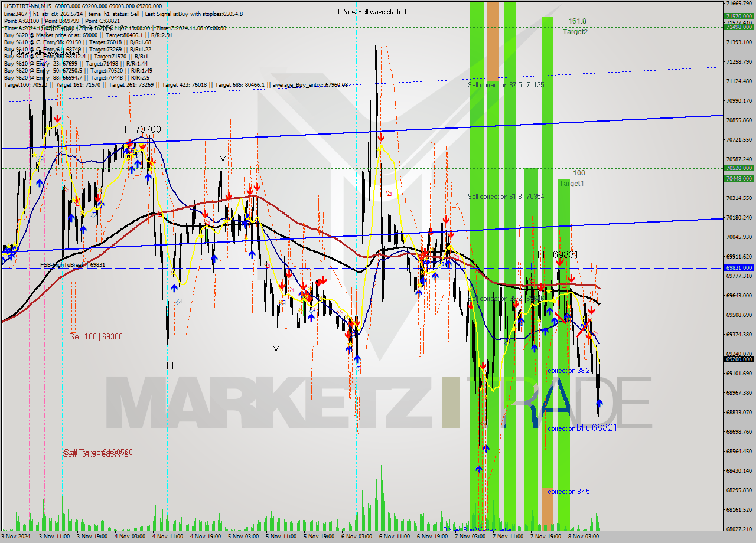This screenshot has width=756, height=543.
Task: Click the 'I I I' wave label
Action: [167, 366]
